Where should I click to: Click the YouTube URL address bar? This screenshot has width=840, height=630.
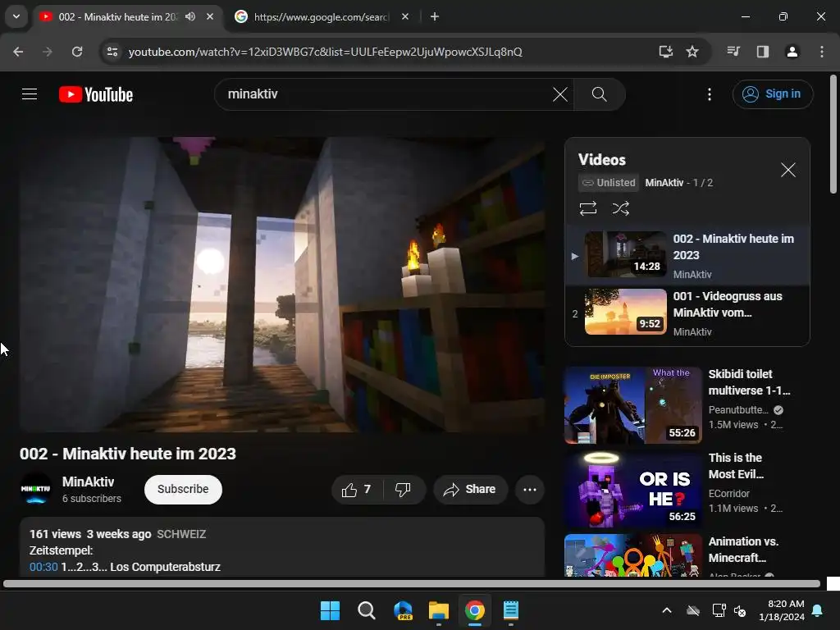325,52
